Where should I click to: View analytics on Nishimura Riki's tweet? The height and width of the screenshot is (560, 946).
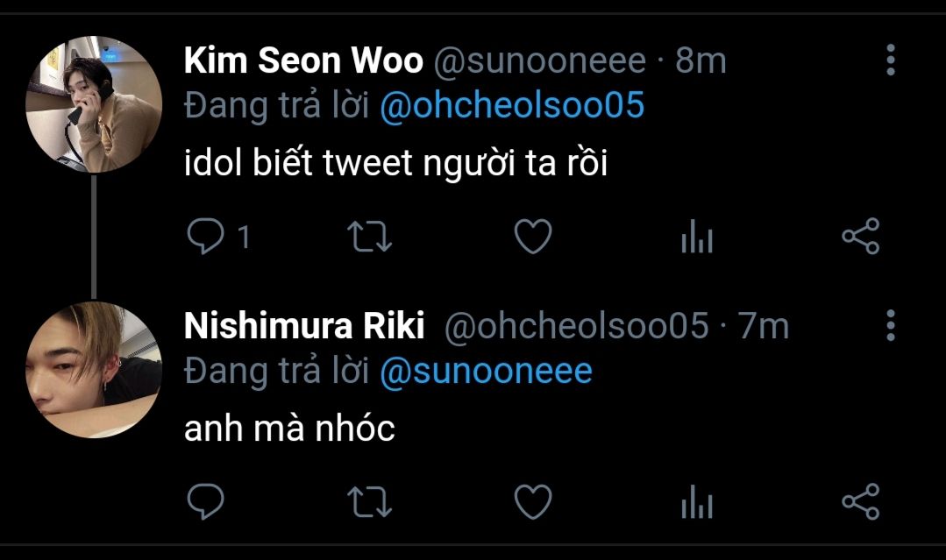[x=696, y=502]
